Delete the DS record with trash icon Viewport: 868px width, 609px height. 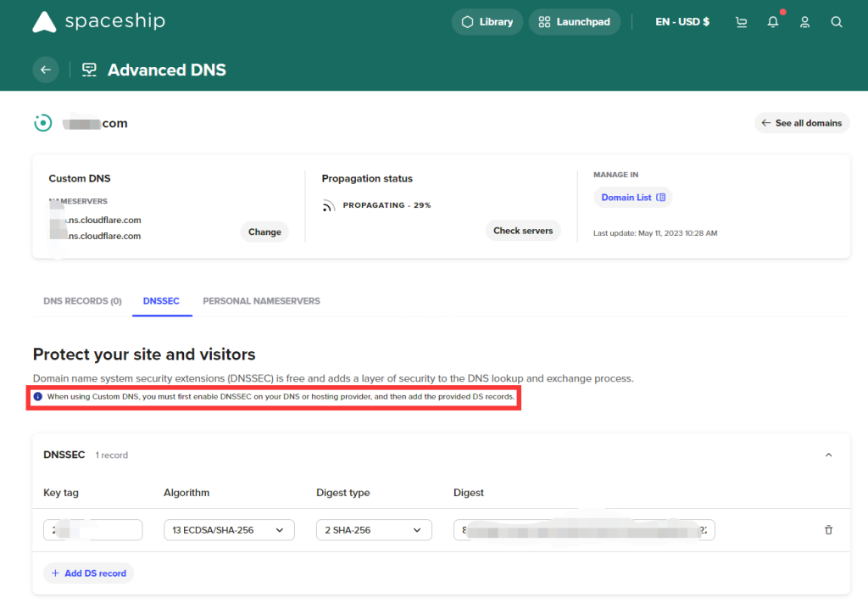(828, 530)
